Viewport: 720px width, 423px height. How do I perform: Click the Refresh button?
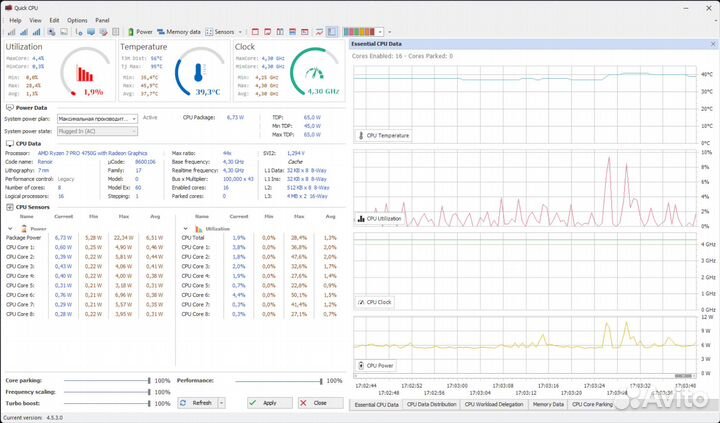tap(197, 403)
